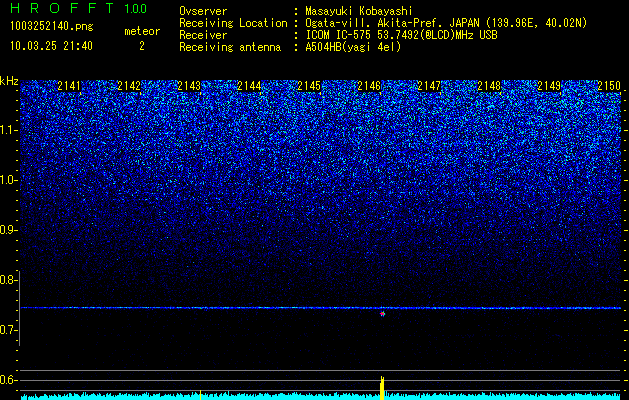Click the tall yellow spike in the power graph
The image size is (629, 400).
(382, 388)
